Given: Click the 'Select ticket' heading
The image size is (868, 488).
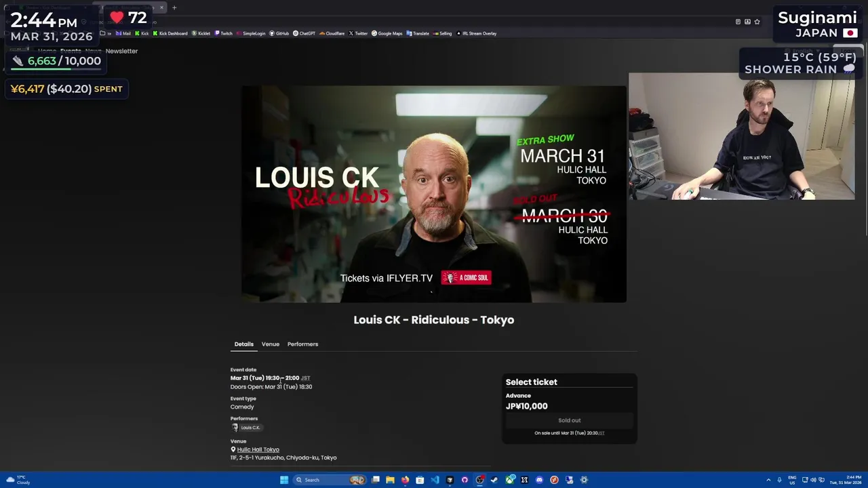Looking at the screenshot, I should pyautogui.click(x=531, y=382).
